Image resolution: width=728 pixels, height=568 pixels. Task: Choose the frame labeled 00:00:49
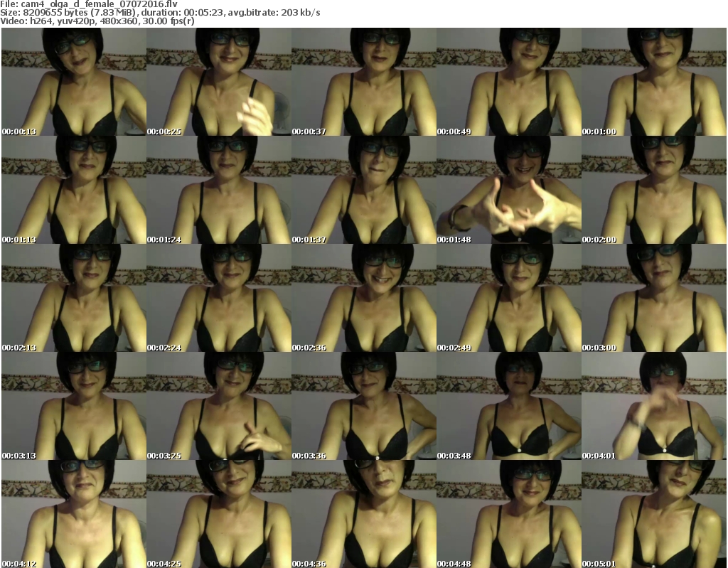point(509,82)
